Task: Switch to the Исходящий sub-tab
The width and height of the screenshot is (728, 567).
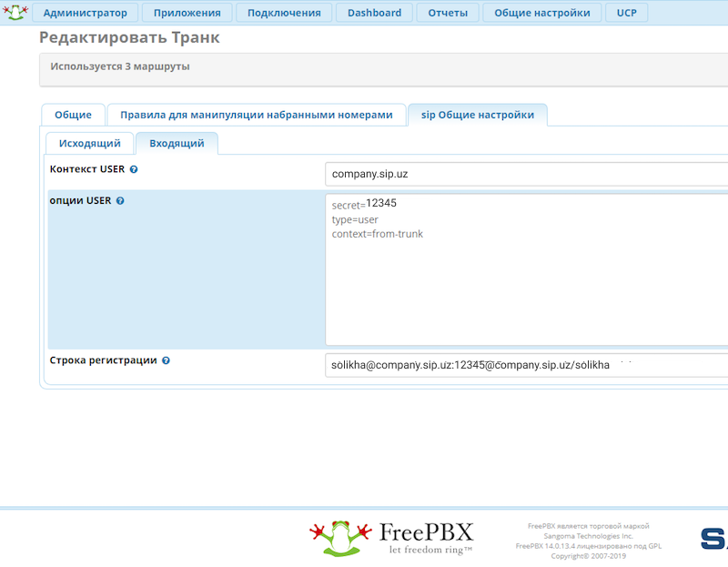Action: tap(90, 143)
